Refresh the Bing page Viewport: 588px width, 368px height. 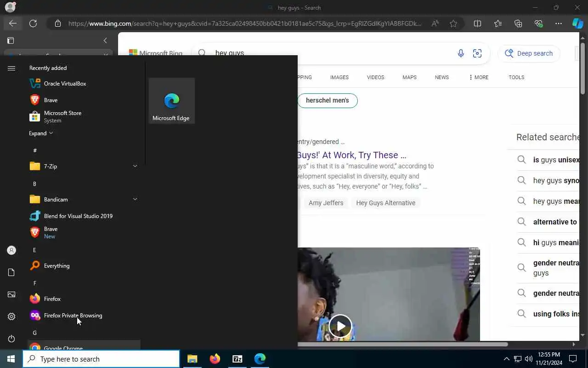click(x=33, y=23)
